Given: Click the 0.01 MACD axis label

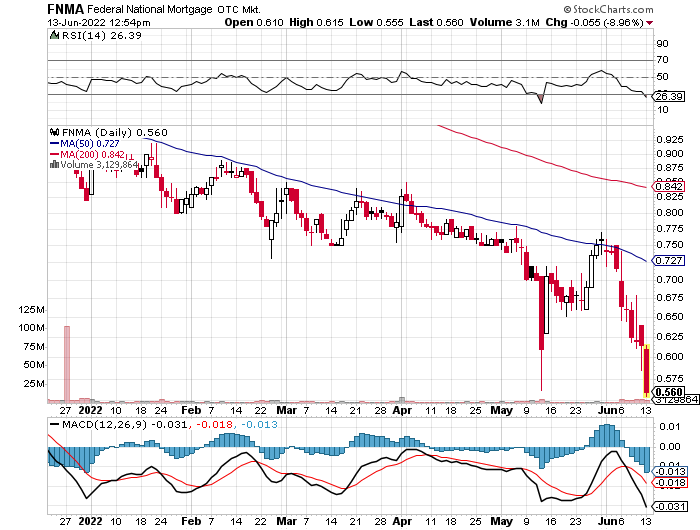Looking at the screenshot, I should tap(670, 427).
